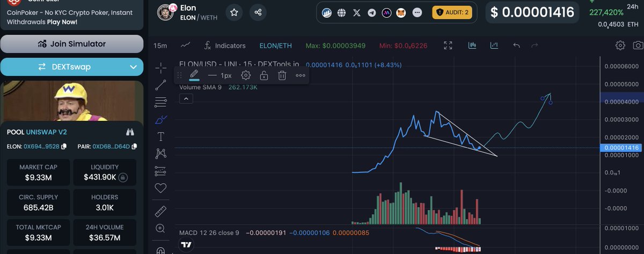Copy the ELON contract address
644x254 pixels.
64,146
